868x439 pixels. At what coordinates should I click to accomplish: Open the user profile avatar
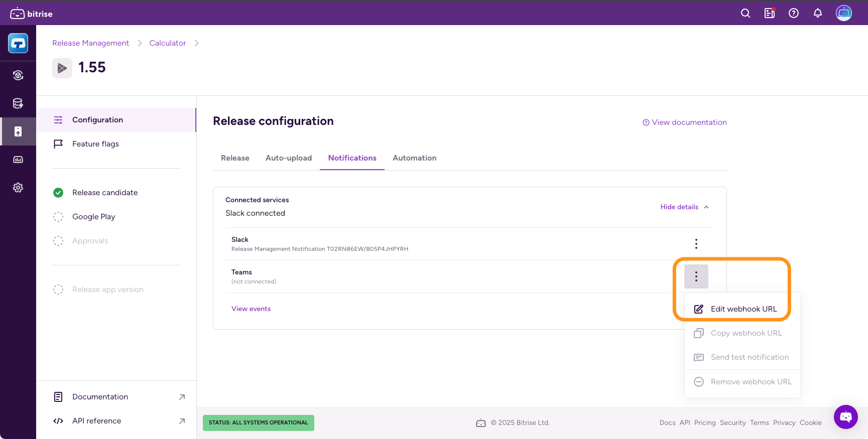(x=844, y=13)
